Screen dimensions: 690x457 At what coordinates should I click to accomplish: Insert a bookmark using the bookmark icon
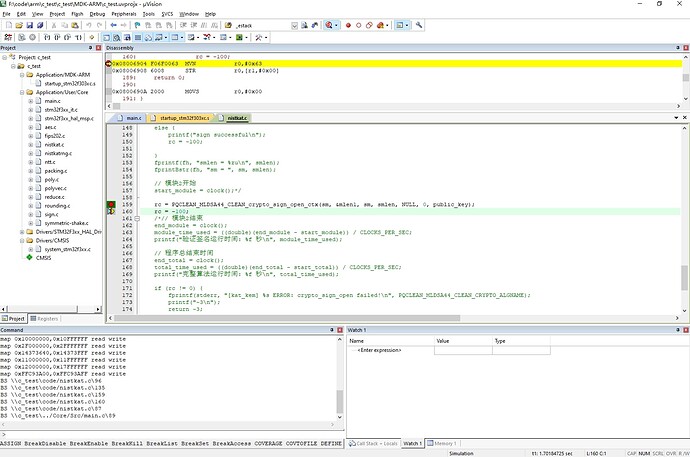(137, 26)
